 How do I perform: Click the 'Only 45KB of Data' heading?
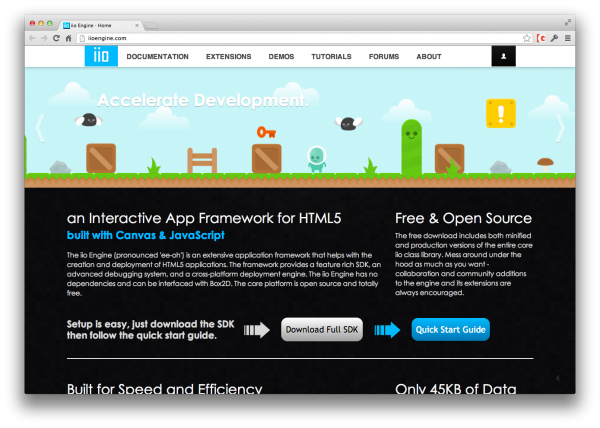pyautogui.click(x=456, y=388)
